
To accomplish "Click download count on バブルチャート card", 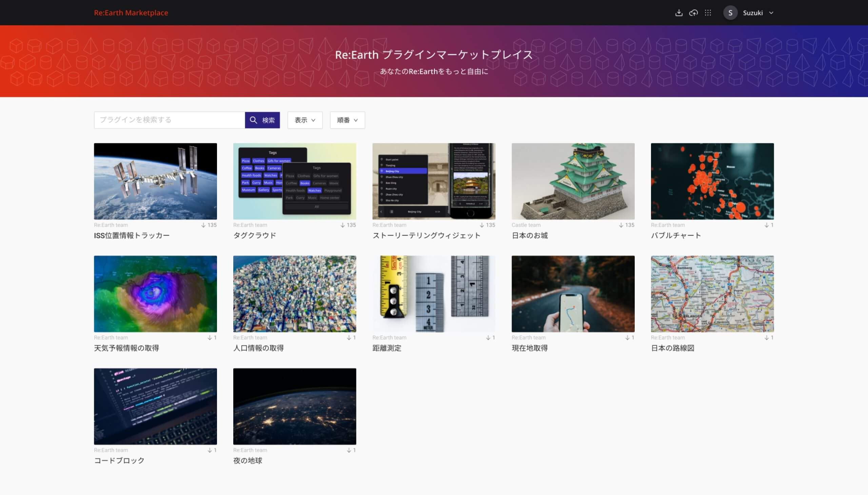I will tap(769, 225).
